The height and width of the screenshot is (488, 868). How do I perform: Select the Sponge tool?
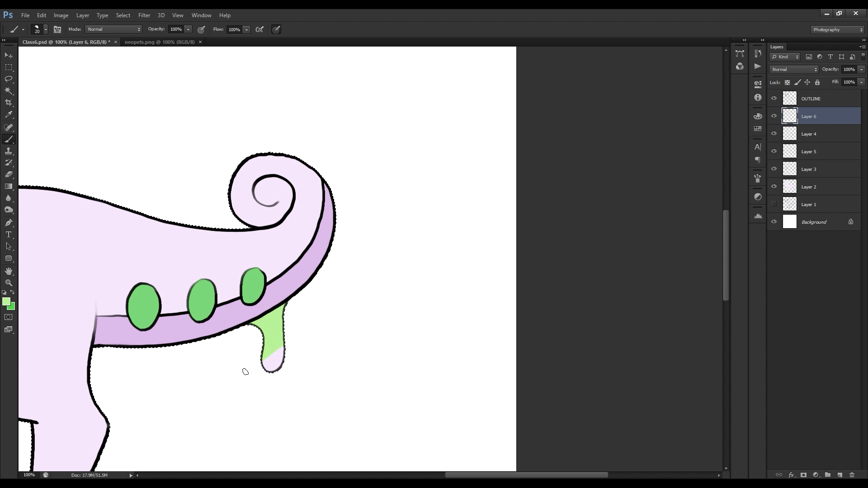[9, 210]
